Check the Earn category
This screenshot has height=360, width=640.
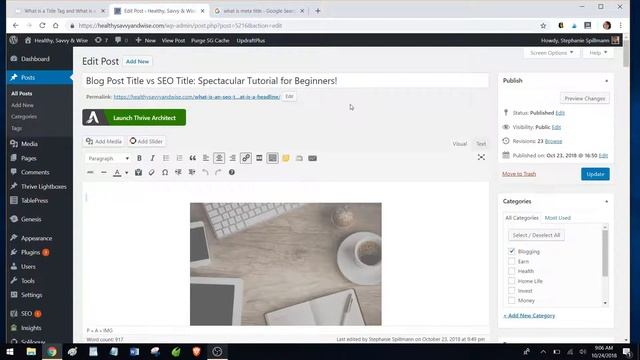click(x=511, y=261)
